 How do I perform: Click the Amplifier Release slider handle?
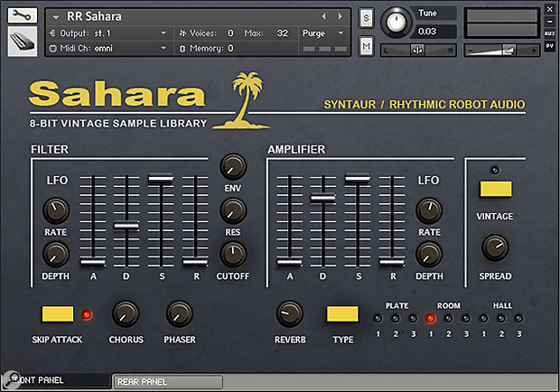click(x=392, y=263)
